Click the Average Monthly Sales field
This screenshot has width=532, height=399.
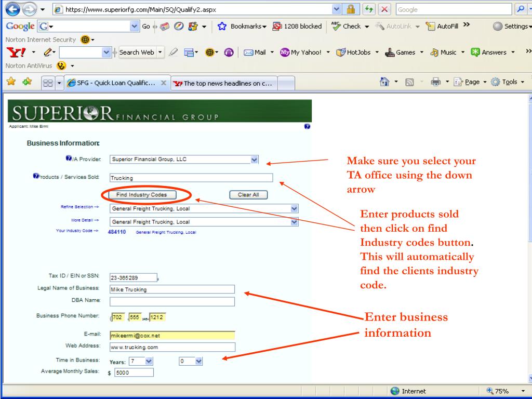[134, 373]
